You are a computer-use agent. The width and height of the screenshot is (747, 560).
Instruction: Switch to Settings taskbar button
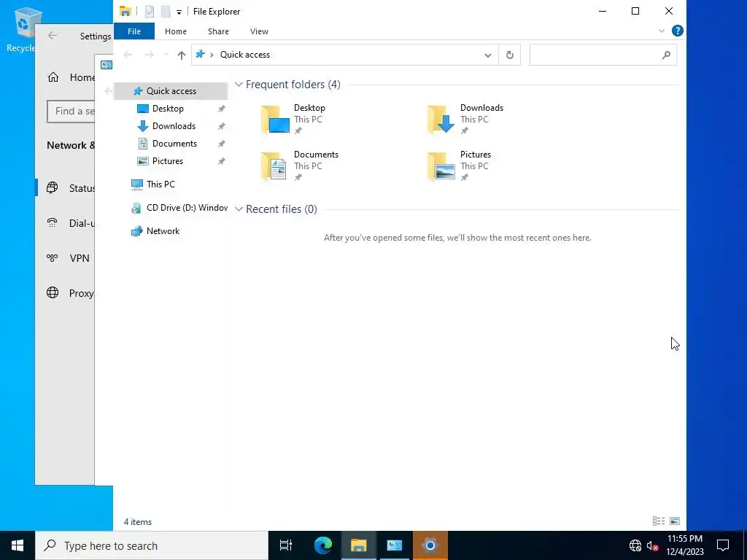(430, 545)
